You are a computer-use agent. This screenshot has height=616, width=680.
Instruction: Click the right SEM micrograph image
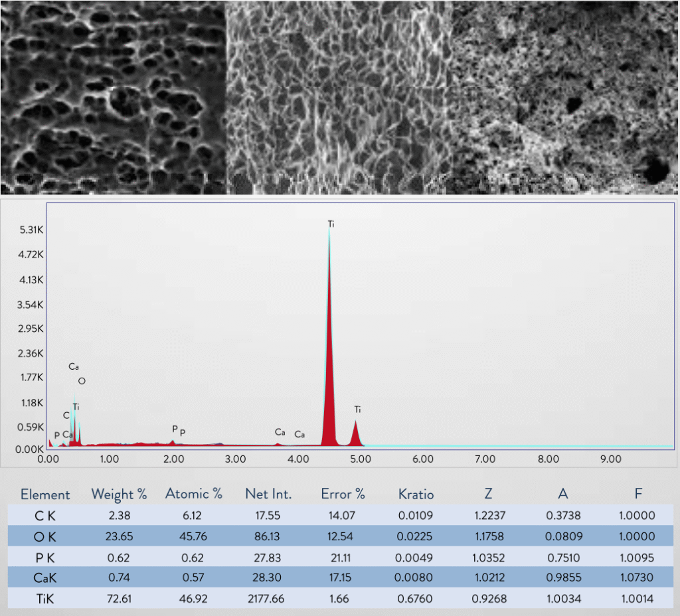pyautogui.click(x=565, y=97)
